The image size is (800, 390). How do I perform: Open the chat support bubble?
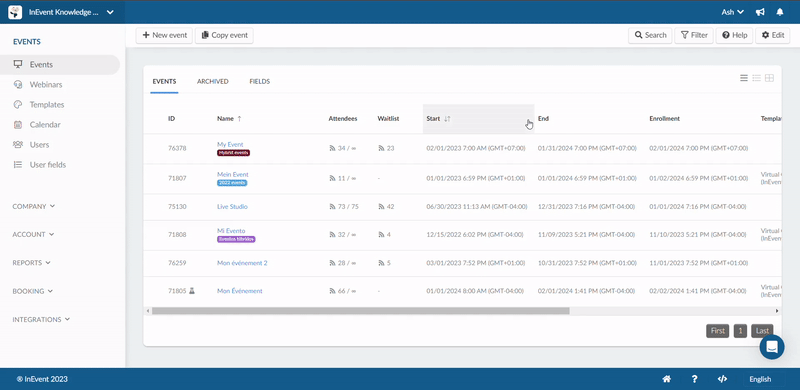772,347
